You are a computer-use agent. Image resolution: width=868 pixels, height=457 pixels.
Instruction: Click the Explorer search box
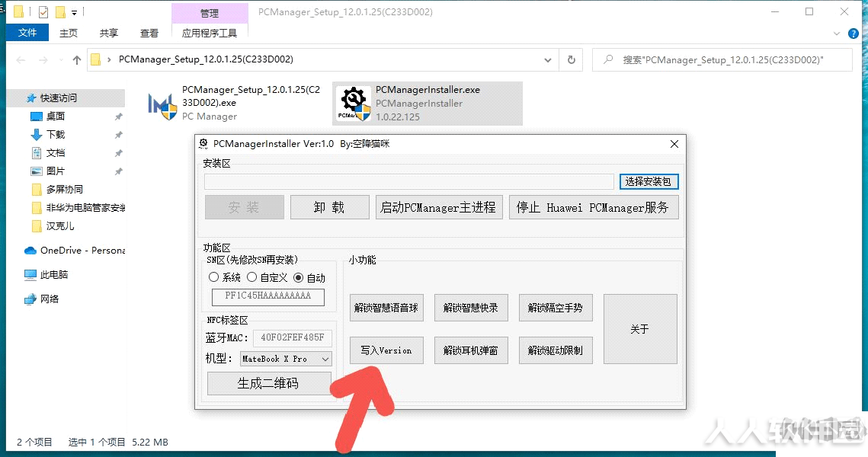[722, 59]
